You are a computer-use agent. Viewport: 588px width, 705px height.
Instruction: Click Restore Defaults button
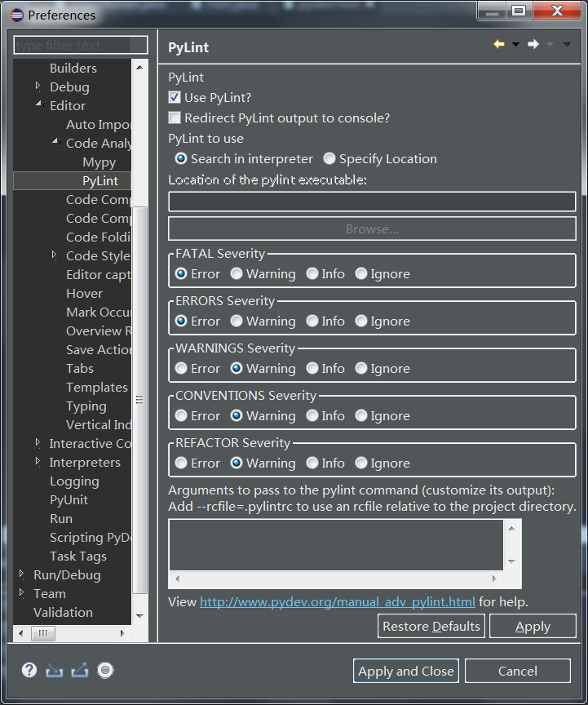(431, 626)
